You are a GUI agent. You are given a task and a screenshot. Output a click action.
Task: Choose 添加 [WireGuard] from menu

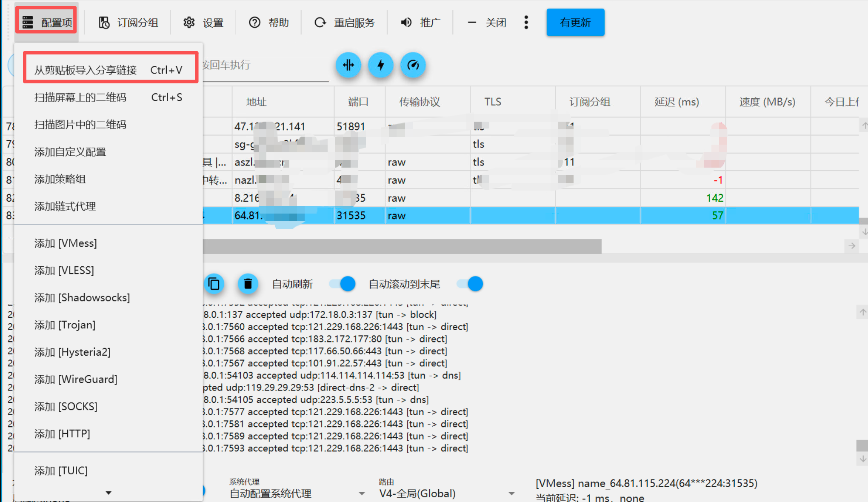(108, 379)
